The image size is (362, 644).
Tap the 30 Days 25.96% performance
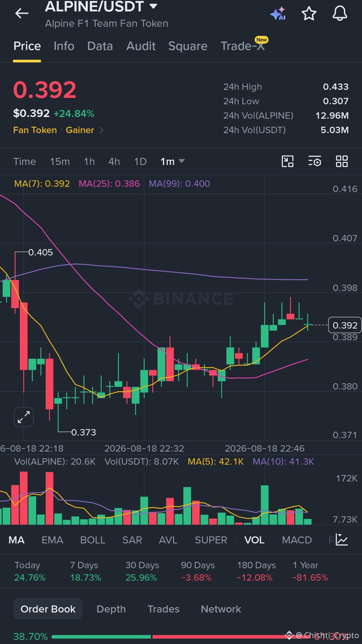coord(142,571)
